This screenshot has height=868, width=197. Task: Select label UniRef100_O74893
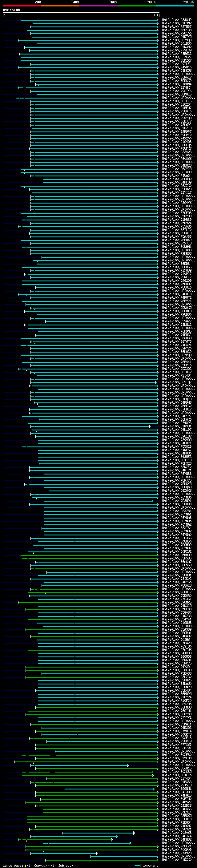(x=176, y=423)
